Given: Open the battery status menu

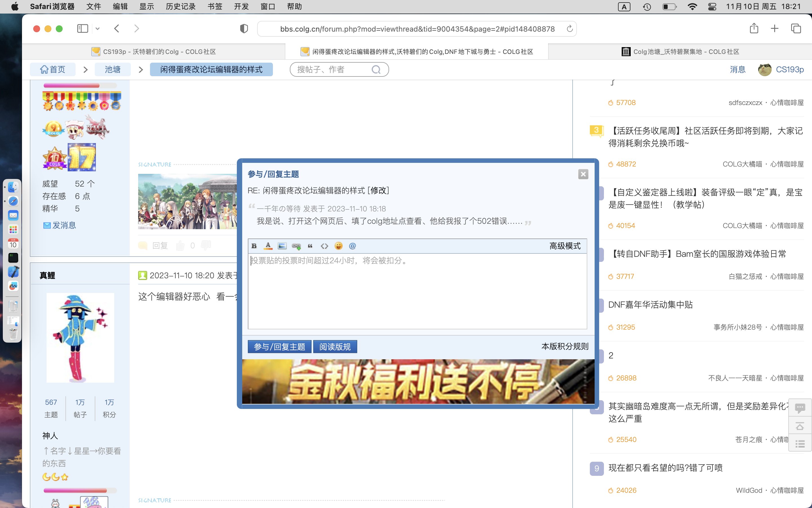Looking at the screenshot, I should [669, 7].
